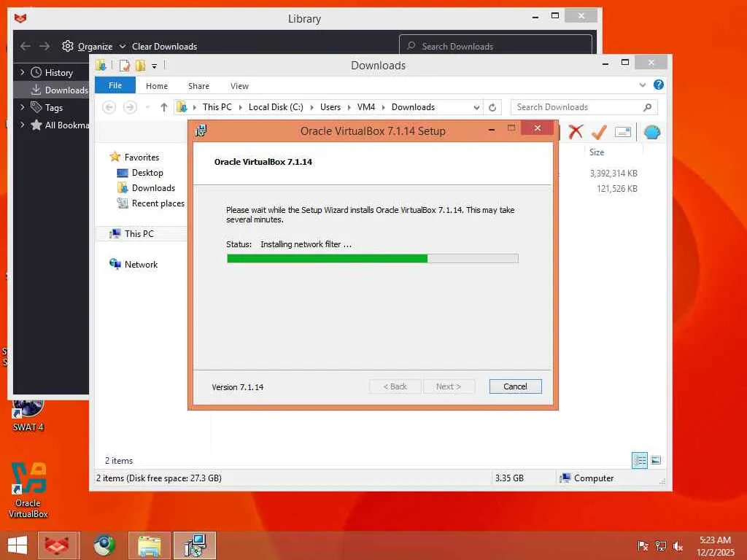
Task: Click the magnifier icon in Explorer search box
Action: pyautogui.click(x=647, y=107)
